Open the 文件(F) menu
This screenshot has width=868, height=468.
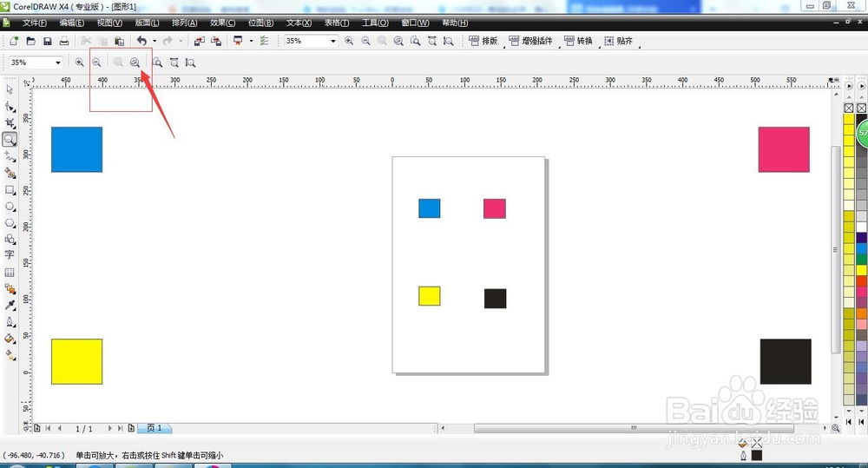(x=35, y=23)
